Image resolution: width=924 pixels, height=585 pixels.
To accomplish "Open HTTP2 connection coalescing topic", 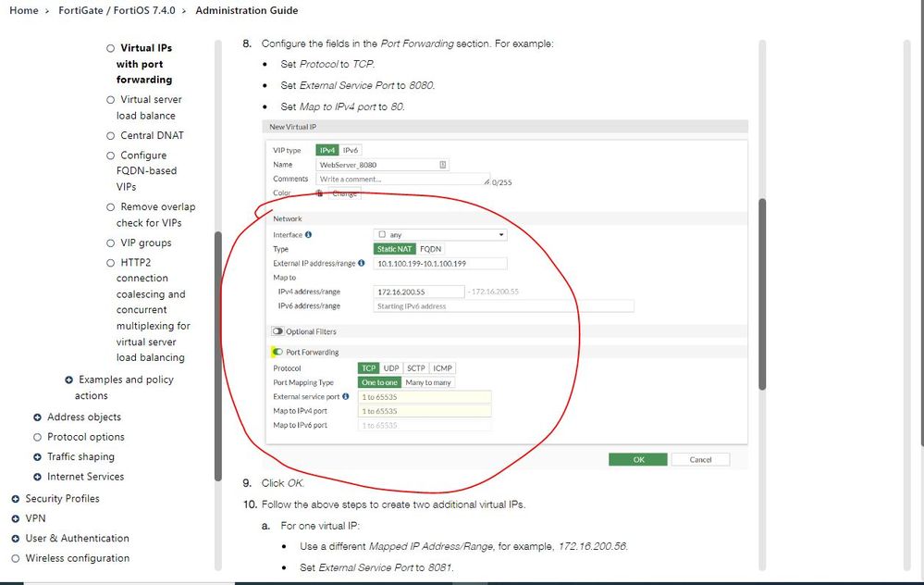I will pos(153,309).
